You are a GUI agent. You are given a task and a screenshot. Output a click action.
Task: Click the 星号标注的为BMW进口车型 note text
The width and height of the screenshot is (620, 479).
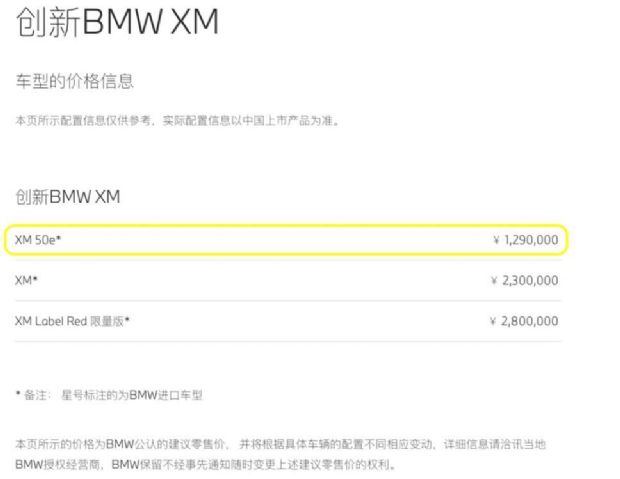click(132, 395)
